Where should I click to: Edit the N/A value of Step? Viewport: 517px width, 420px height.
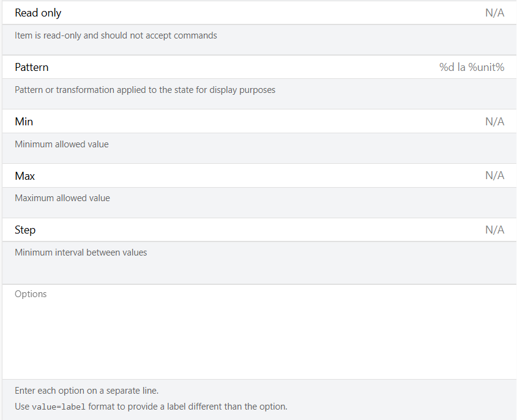click(x=494, y=230)
